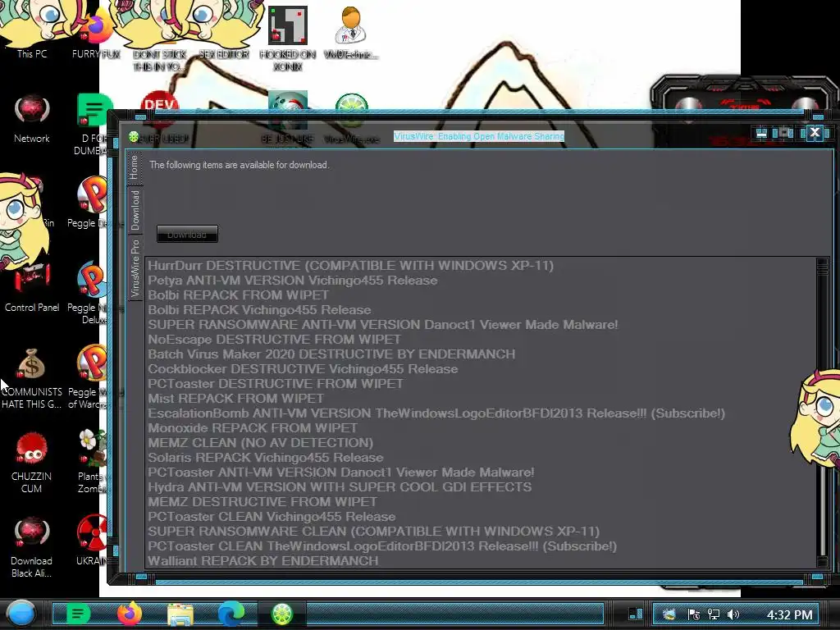The width and height of the screenshot is (840, 630).
Task: Click the Start orb on taskbar
Action: [x=21, y=614]
